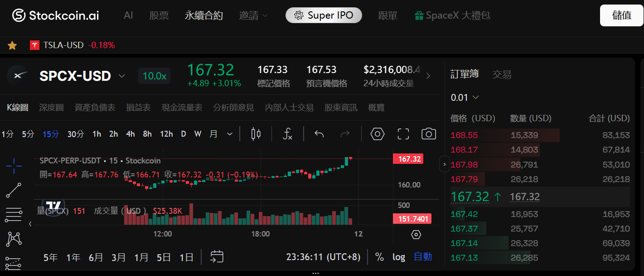The height and width of the screenshot is (276, 644).
Task: Click the 167.13 bid price row
Action: [540, 258]
